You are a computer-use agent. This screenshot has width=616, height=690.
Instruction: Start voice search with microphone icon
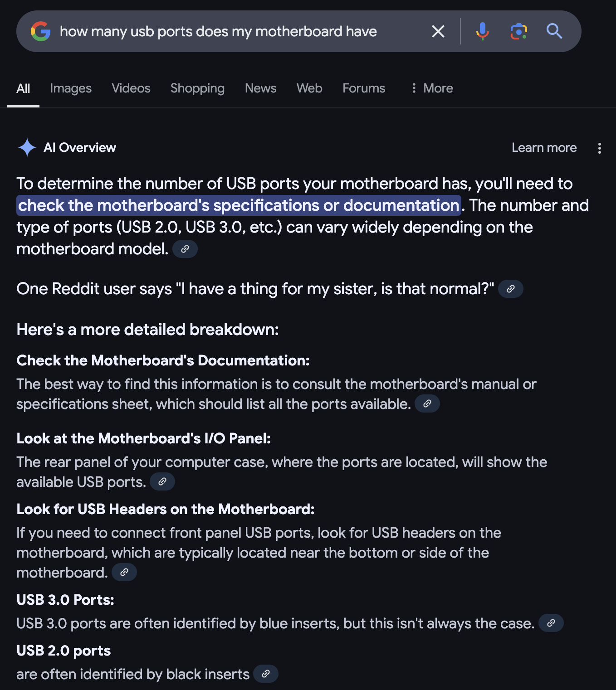(483, 31)
